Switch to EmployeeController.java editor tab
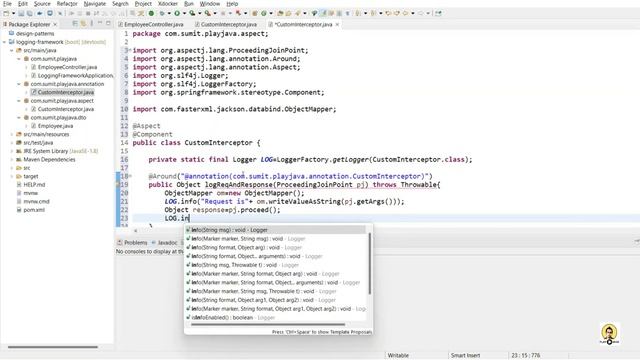640x360 pixels. tap(151, 24)
